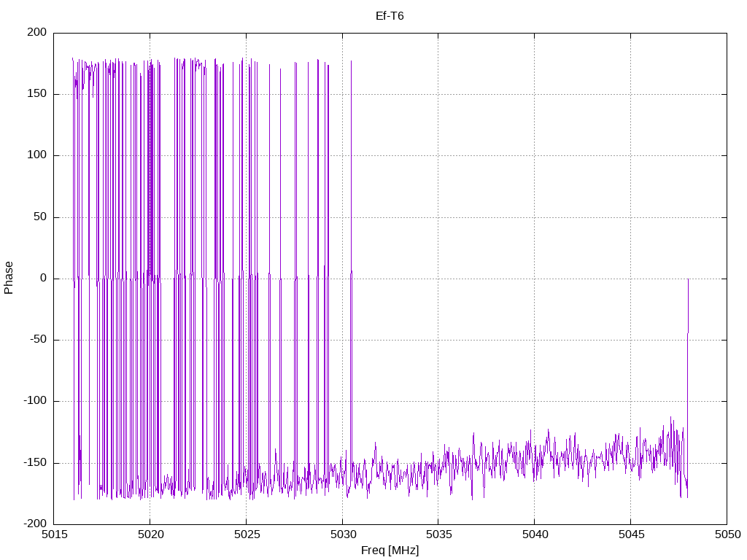Viewport: 747px width, 560px height.
Task: Select the 5040 x-axis tick label
Action: coord(534,534)
